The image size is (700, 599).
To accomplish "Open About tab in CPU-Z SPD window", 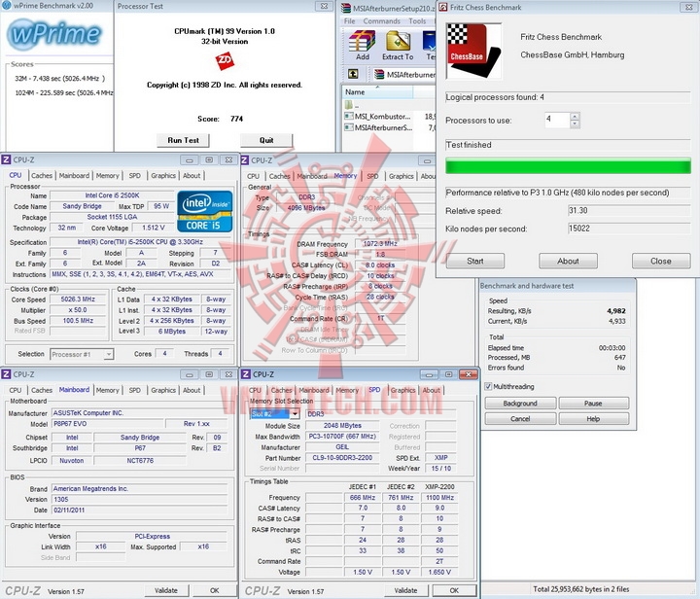I will (432, 390).
